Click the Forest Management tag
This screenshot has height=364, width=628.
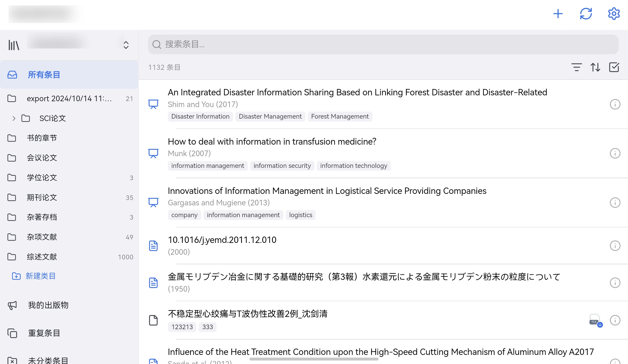click(340, 116)
